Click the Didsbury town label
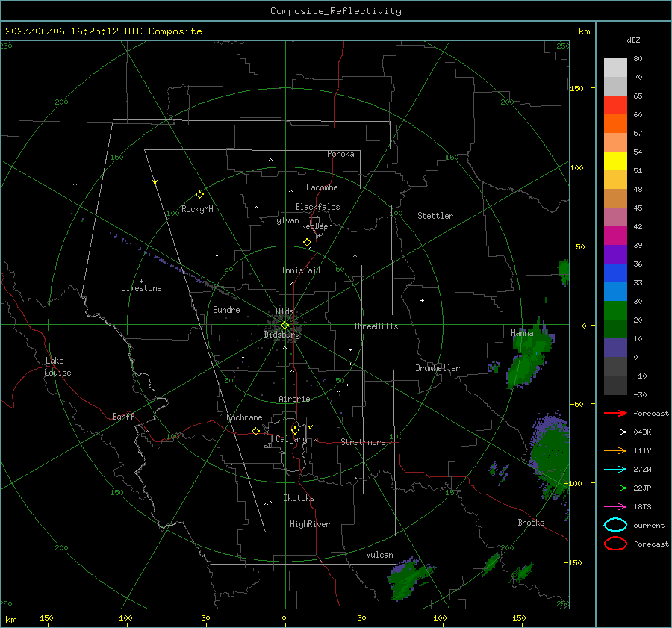The image size is (672, 628). pos(281,335)
